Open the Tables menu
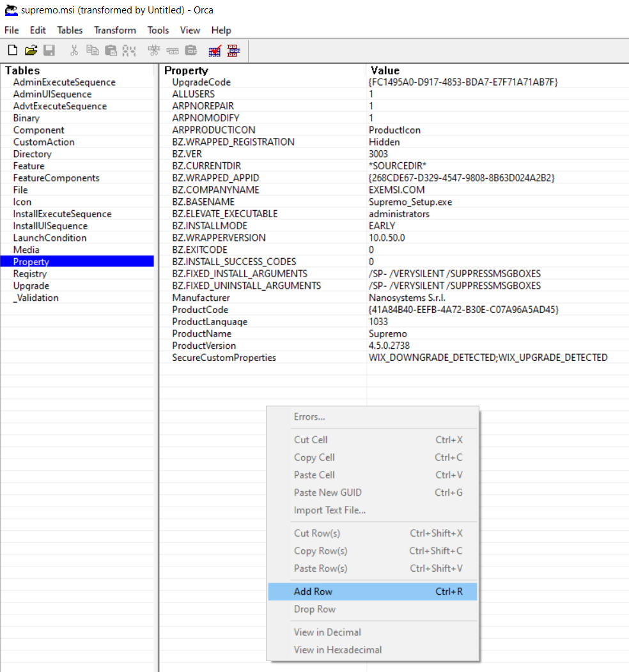Screen dimensions: 629x672 click(70, 30)
